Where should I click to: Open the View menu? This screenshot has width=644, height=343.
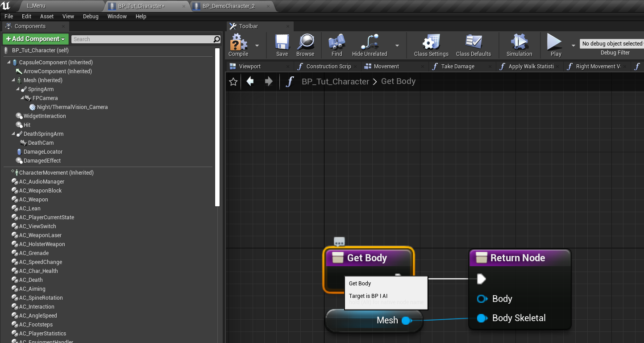(68, 16)
